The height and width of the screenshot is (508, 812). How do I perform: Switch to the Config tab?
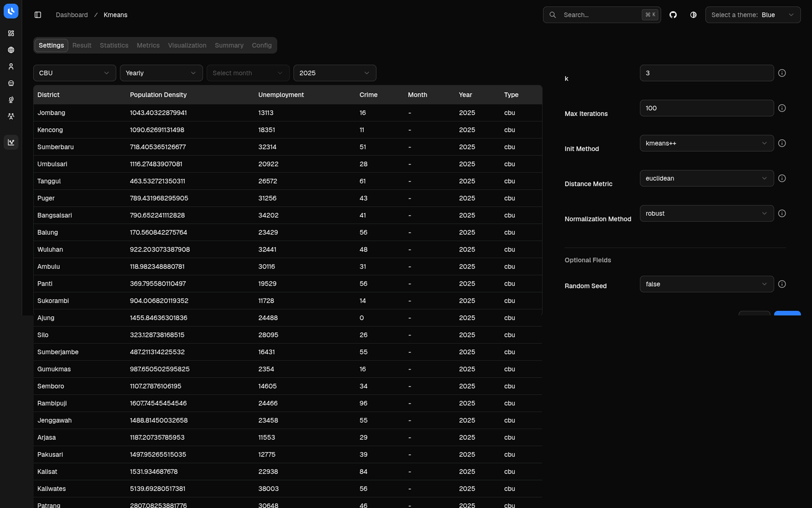pyautogui.click(x=262, y=45)
